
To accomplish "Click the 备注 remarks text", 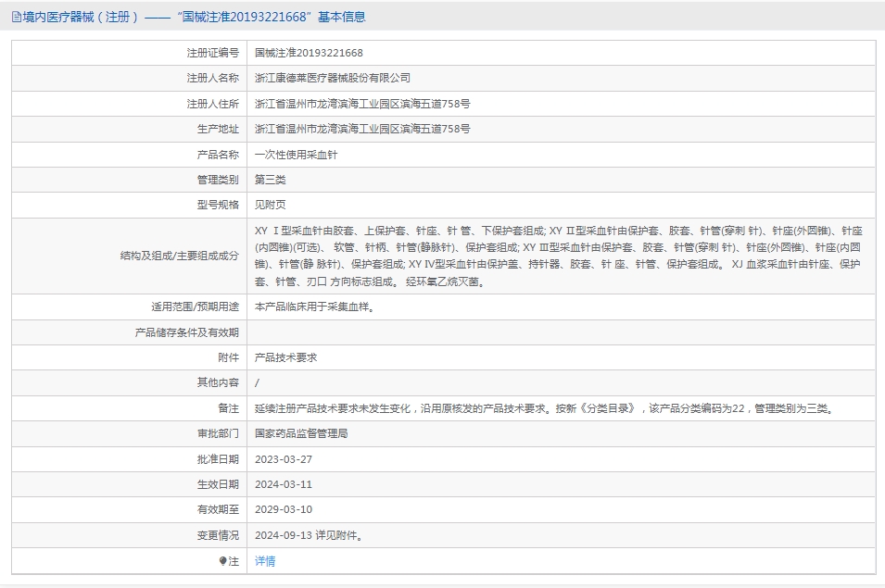I will 545,408.
